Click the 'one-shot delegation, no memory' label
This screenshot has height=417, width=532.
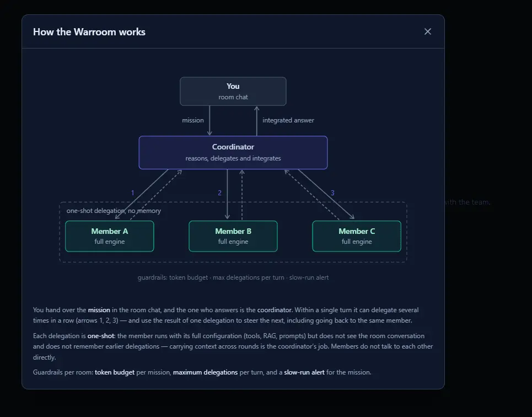pos(114,211)
